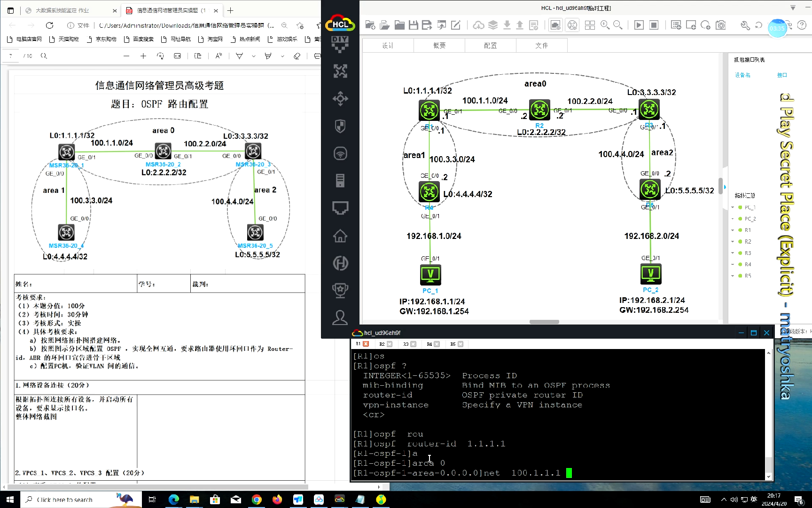Click the edit pencil icon in HCL toolbar
Image resolution: width=812 pixels, height=508 pixels.
pyautogui.click(x=456, y=25)
